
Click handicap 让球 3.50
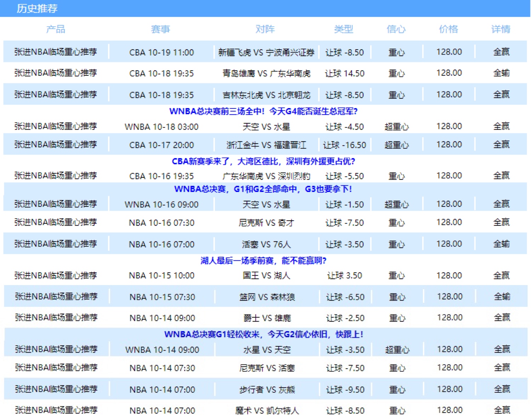[x=344, y=276]
